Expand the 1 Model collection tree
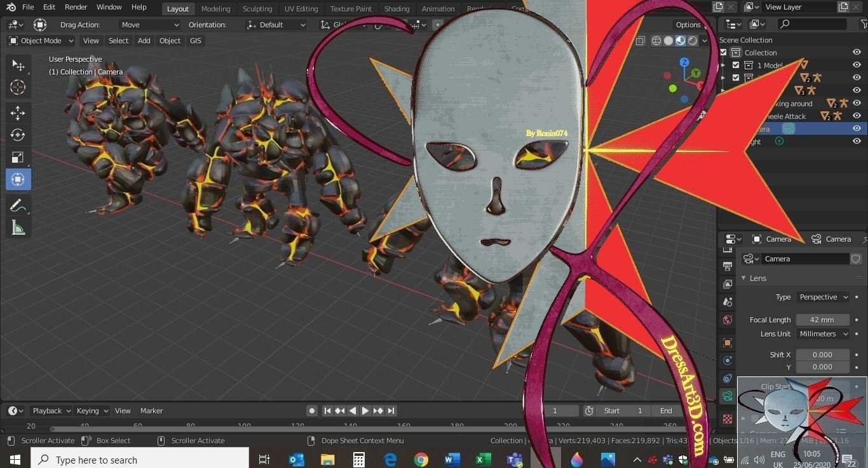This screenshot has height=468, width=868. pos(723,65)
